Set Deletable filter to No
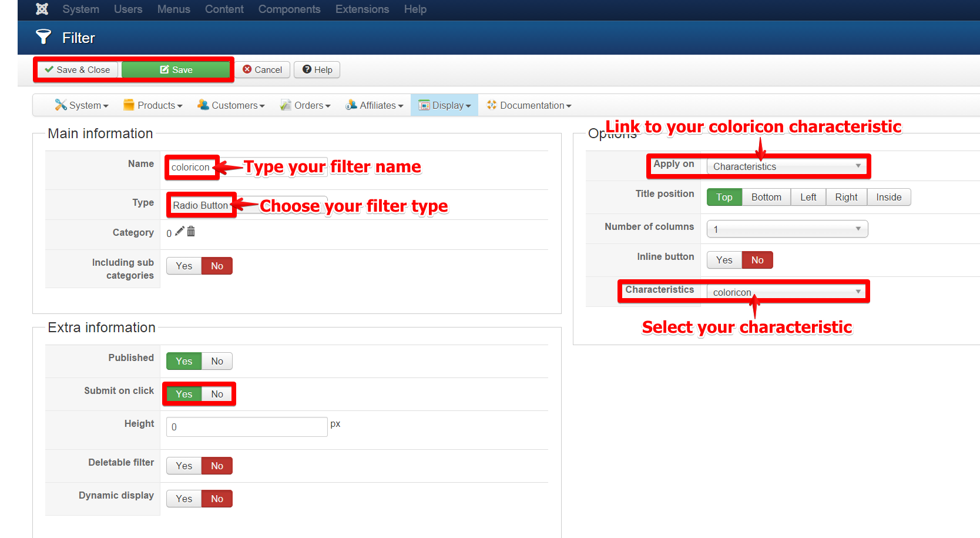Image resolution: width=980 pixels, height=538 pixels. pyautogui.click(x=217, y=466)
